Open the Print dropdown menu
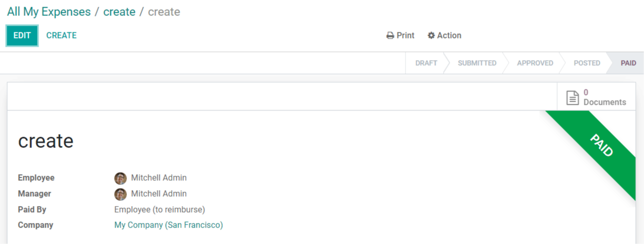644x244 pixels. (400, 35)
